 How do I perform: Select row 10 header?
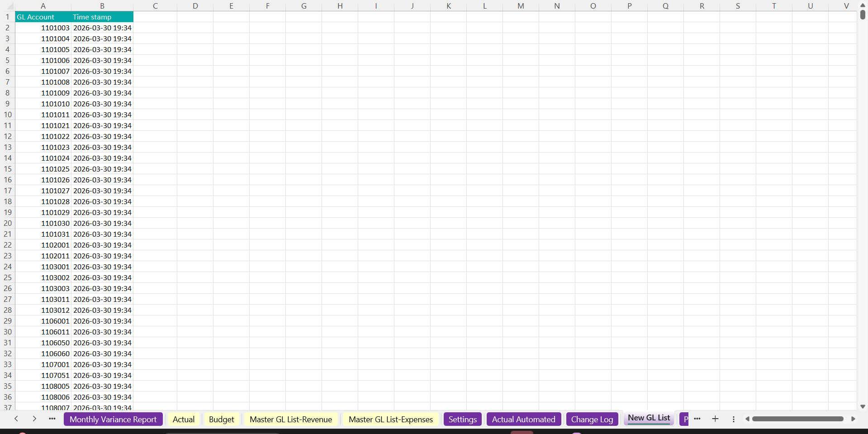pyautogui.click(x=8, y=115)
